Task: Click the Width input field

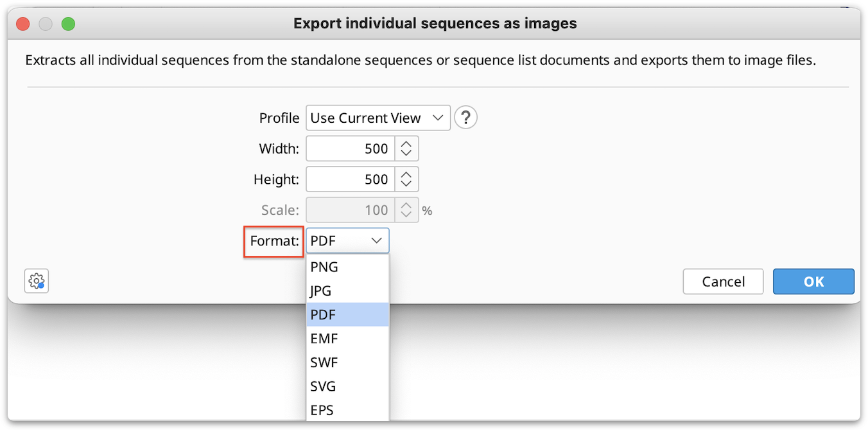Action: (350, 148)
